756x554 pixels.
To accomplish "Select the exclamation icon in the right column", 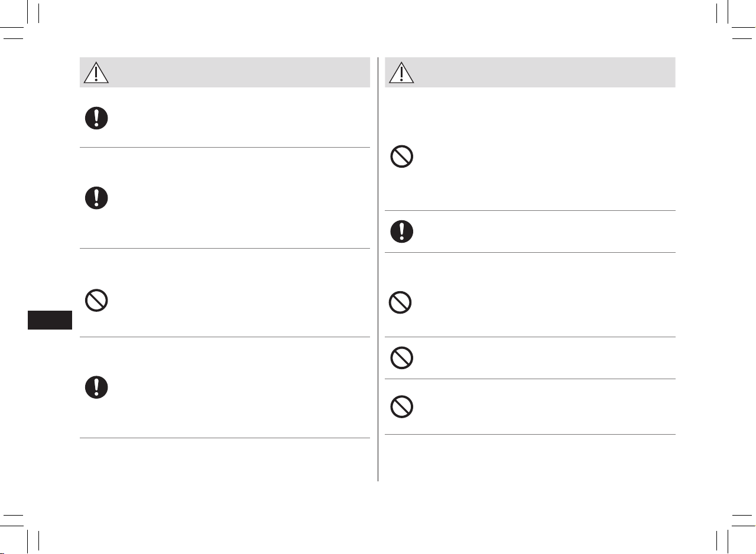I will pos(402,232).
